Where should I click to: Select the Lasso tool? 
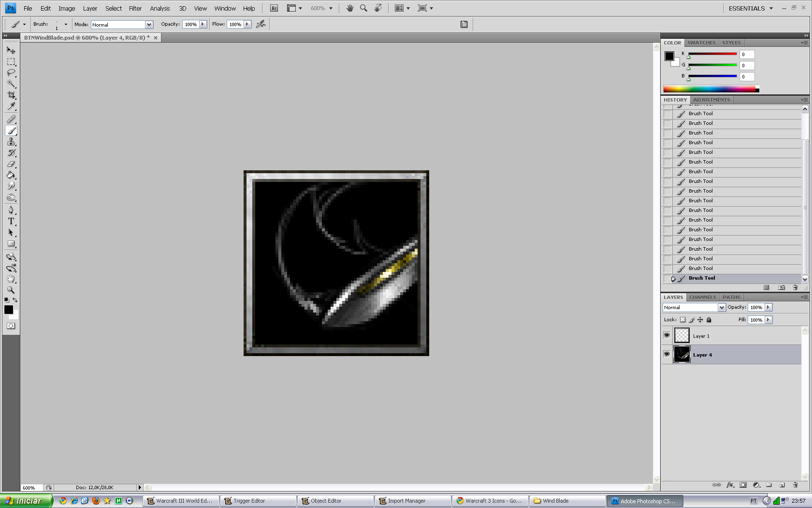[x=11, y=73]
